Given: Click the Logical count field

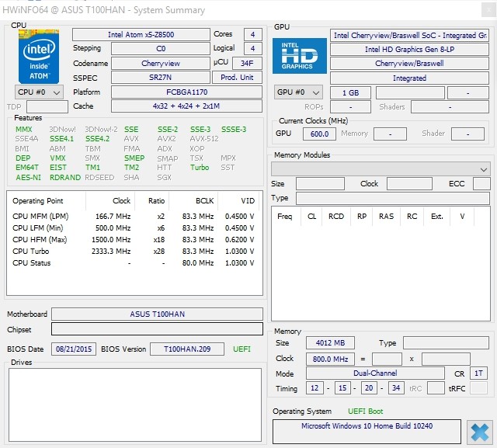Looking at the screenshot, I should click(253, 48).
